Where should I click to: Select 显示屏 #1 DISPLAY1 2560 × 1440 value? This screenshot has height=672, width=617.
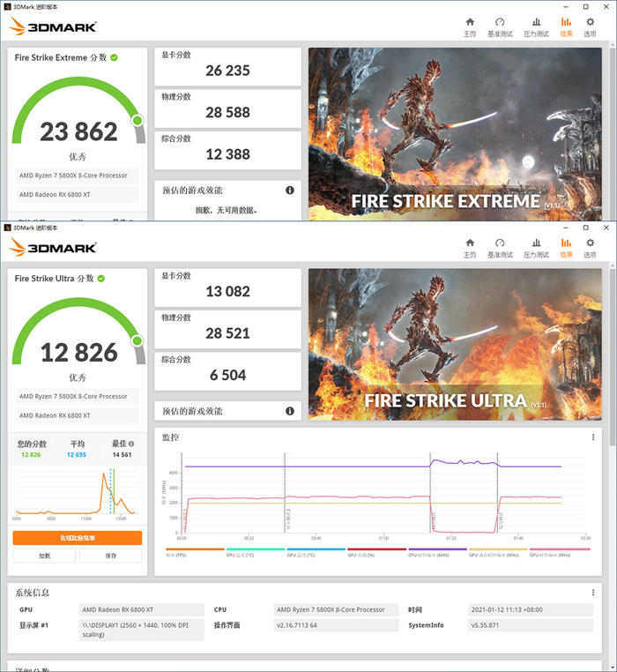click(141, 630)
